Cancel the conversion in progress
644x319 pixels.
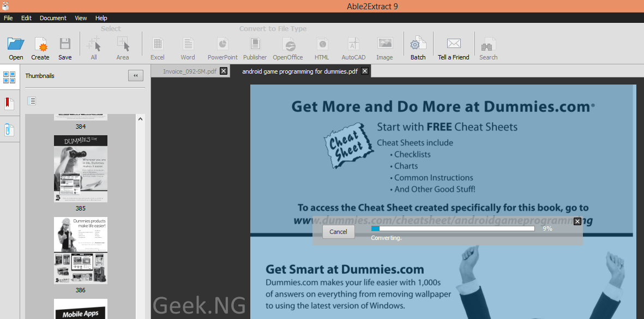point(339,232)
